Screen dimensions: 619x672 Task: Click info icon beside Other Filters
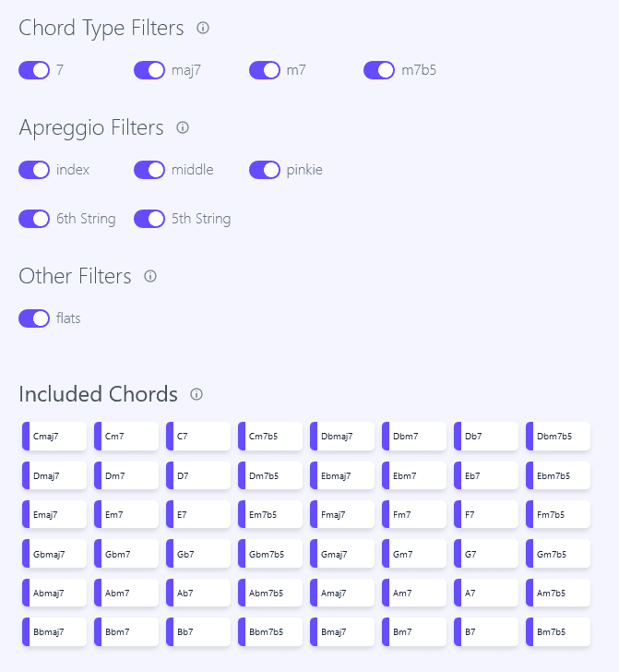pyautogui.click(x=150, y=276)
